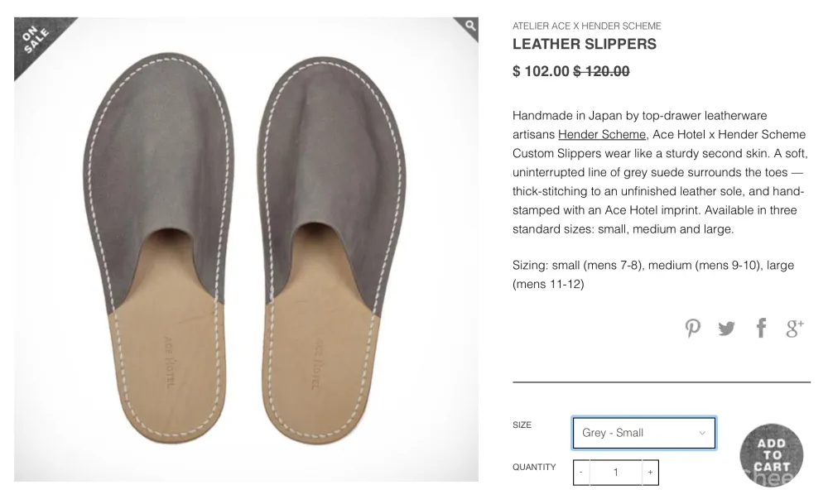Click the Atelier Ace x Hender Scheme brand text
Image resolution: width=828 pixels, height=504 pixels.
586,26
